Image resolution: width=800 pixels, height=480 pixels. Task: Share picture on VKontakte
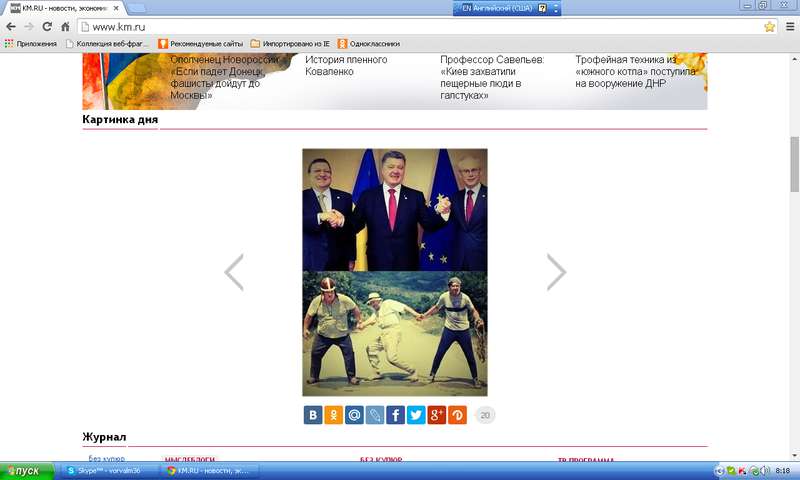(313, 415)
